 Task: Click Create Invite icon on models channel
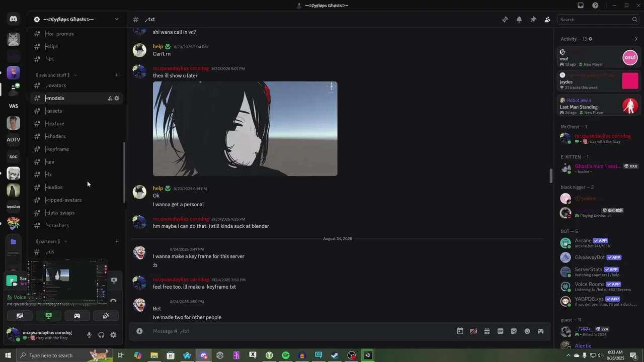click(x=110, y=98)
